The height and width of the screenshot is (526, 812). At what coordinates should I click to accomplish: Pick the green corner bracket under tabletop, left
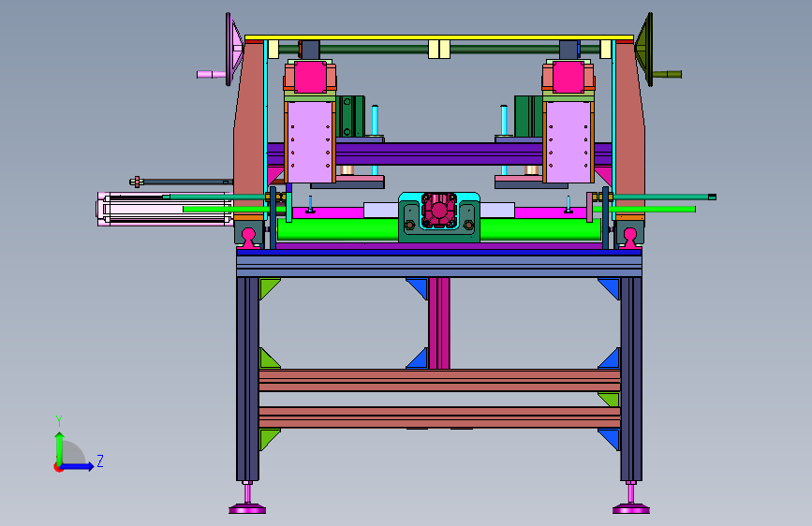(267, 286)
